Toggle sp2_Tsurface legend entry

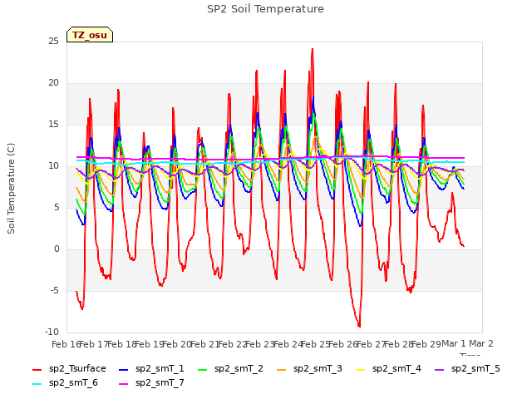69,369
